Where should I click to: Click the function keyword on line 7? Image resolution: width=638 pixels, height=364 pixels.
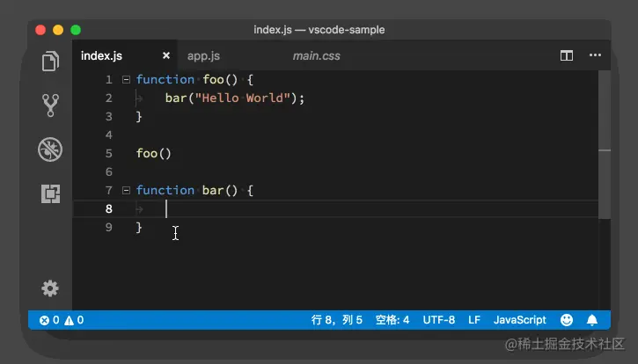point(165,190)
